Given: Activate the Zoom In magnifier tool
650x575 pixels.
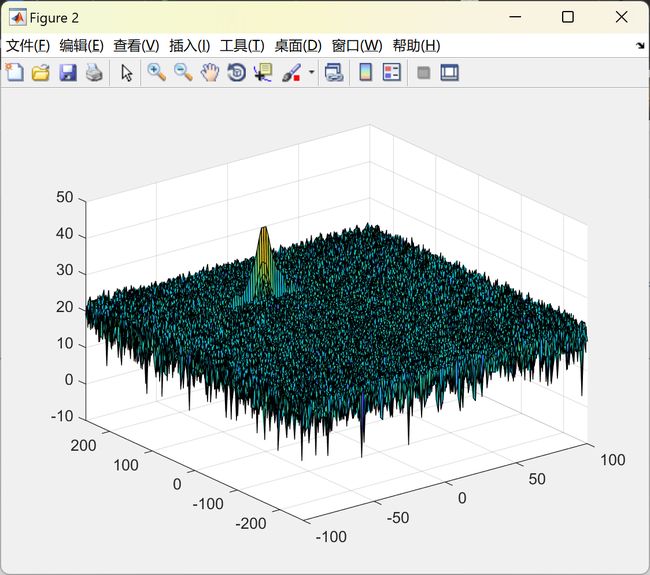Looking at the screenshot, I should [x=157, y=73].
